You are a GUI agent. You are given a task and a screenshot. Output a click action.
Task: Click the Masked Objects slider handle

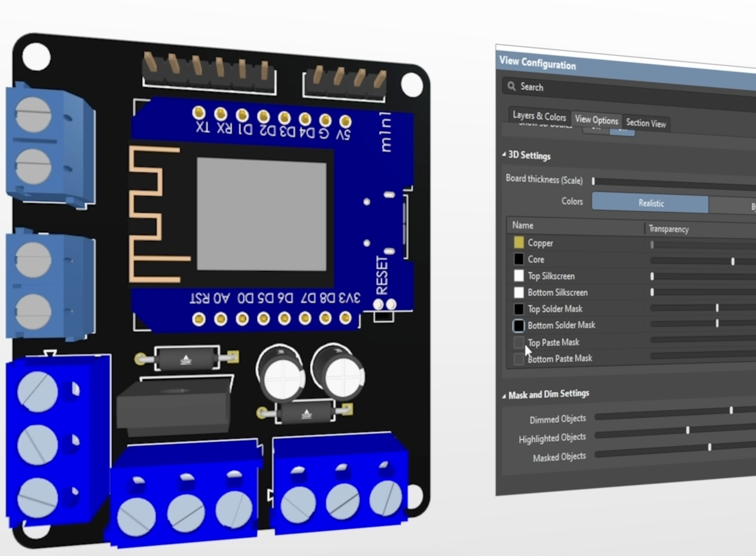pyautogui.click(x=709, y=447)
